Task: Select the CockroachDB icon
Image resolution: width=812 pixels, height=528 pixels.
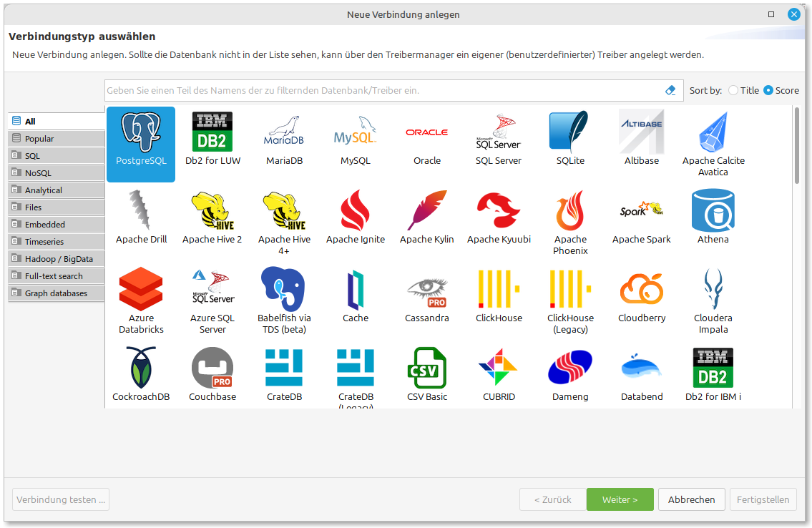Action: 141,368
